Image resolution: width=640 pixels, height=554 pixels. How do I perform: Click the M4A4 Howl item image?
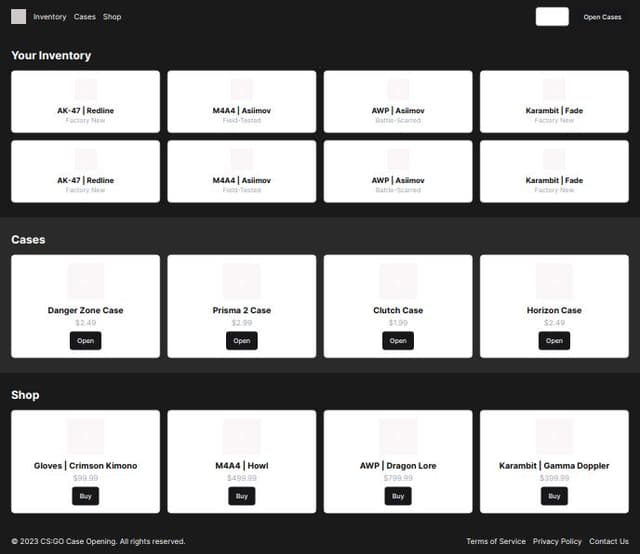[x=242, y=437]
